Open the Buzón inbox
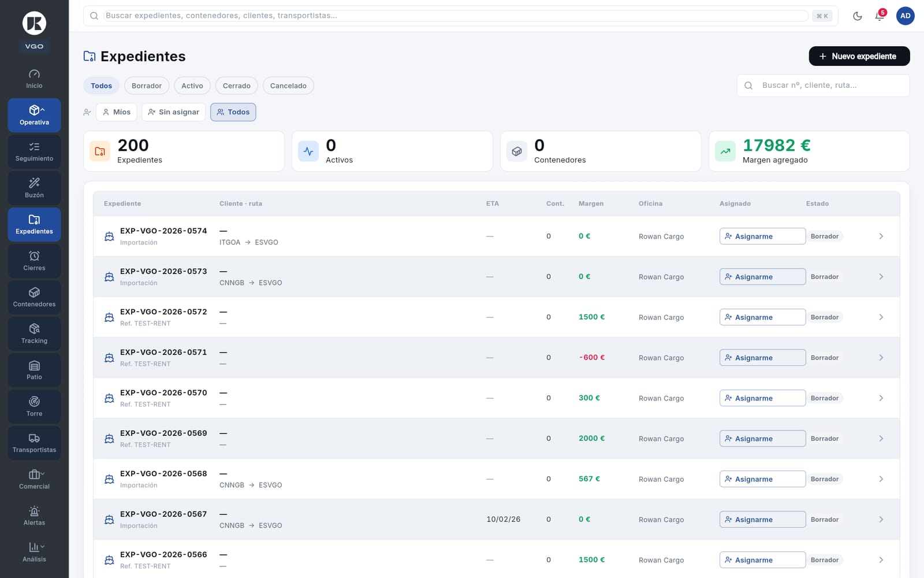 pyautogui.click(x=34, y=188)
